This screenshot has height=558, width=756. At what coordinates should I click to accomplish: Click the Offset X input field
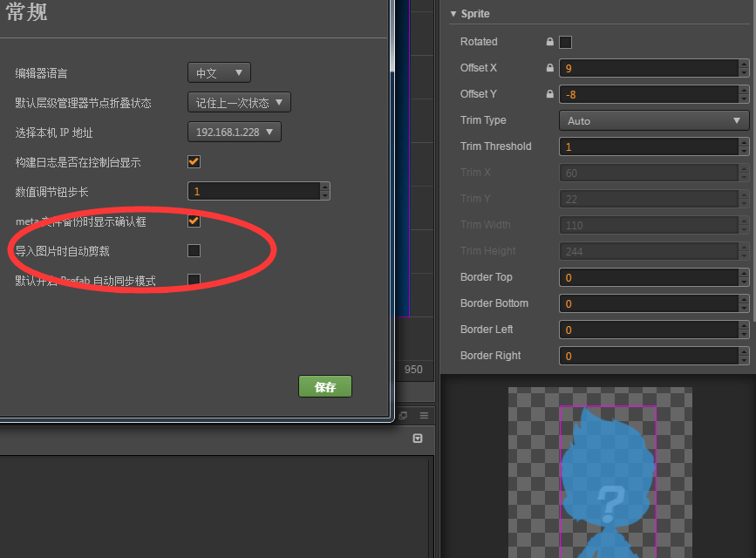649,68
